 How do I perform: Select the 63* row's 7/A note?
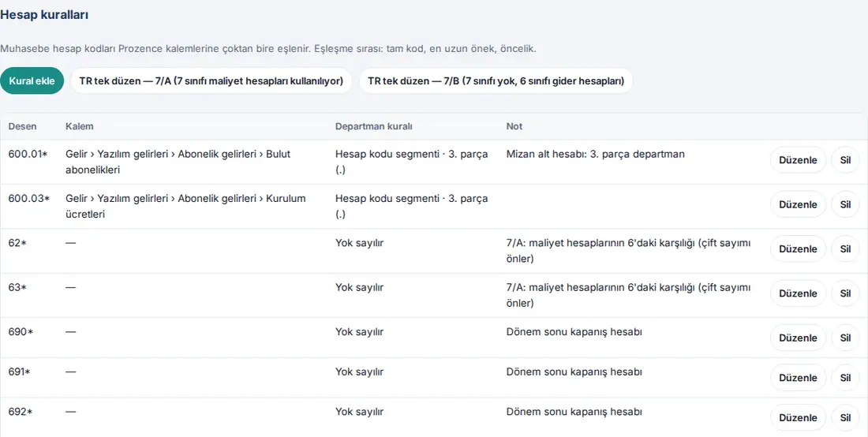pos(628,295)
